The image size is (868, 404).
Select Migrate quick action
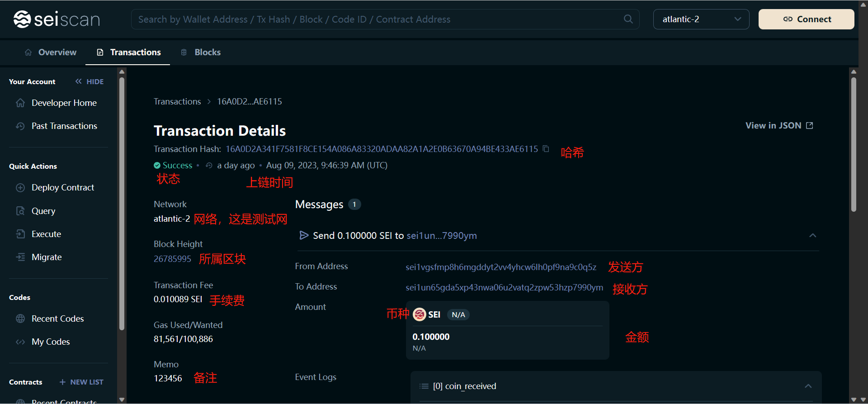coord(39,257)
